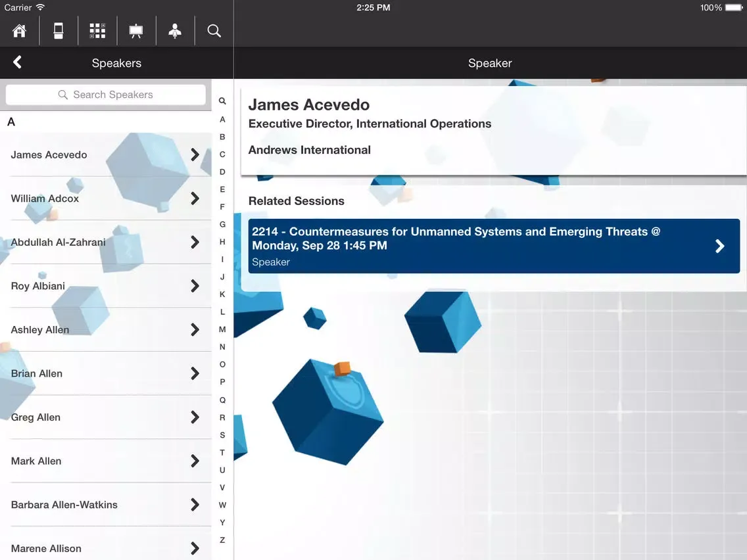Jump to letter C in index
This screenshot has height=560, width=747.
tap(222, 154)
